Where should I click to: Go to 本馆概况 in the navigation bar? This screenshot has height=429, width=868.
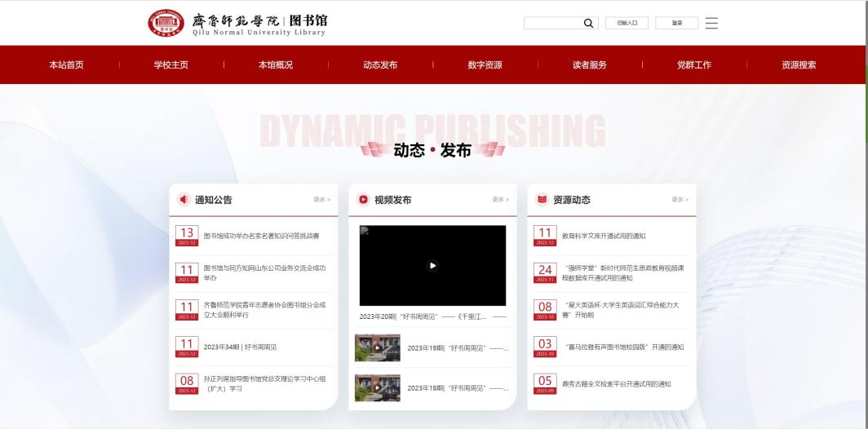[x=276, y=65]
